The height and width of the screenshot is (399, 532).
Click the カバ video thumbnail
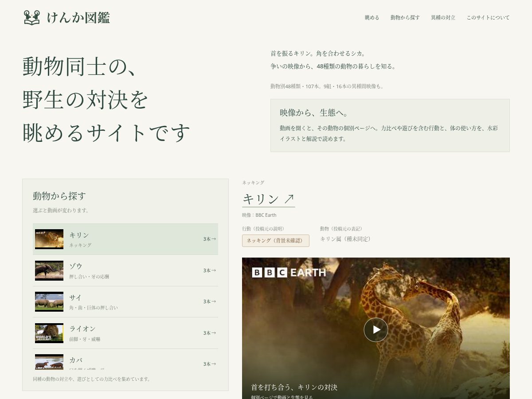[49, 362]
